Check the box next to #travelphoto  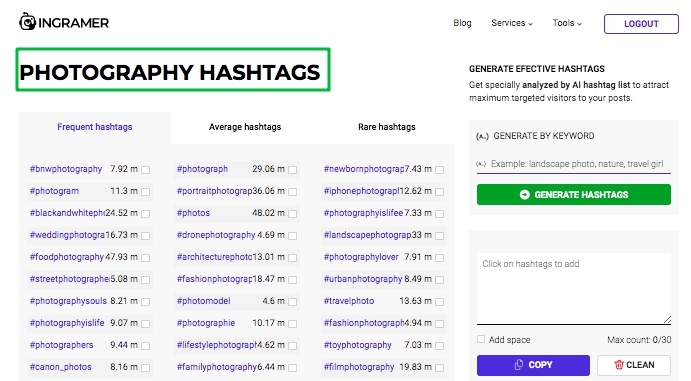tap(439, 302)
